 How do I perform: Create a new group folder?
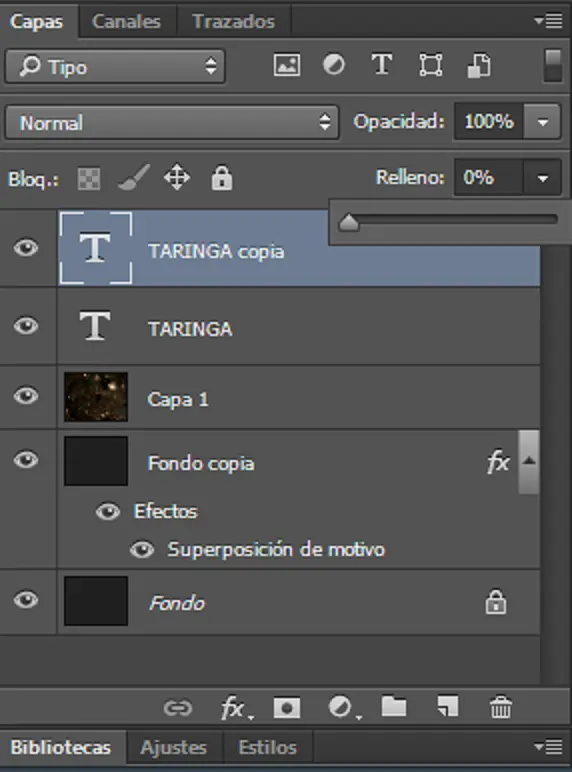coord(394,707)
